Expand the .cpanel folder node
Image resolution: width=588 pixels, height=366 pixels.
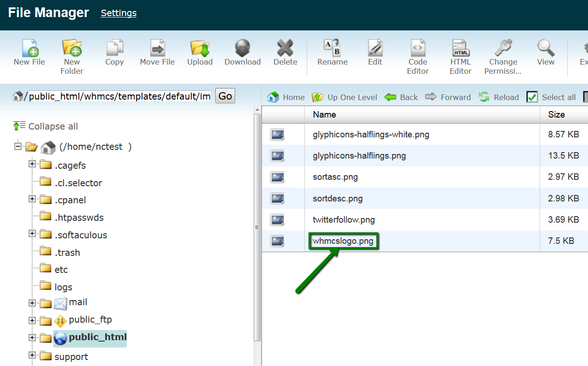tap(32, 199)
